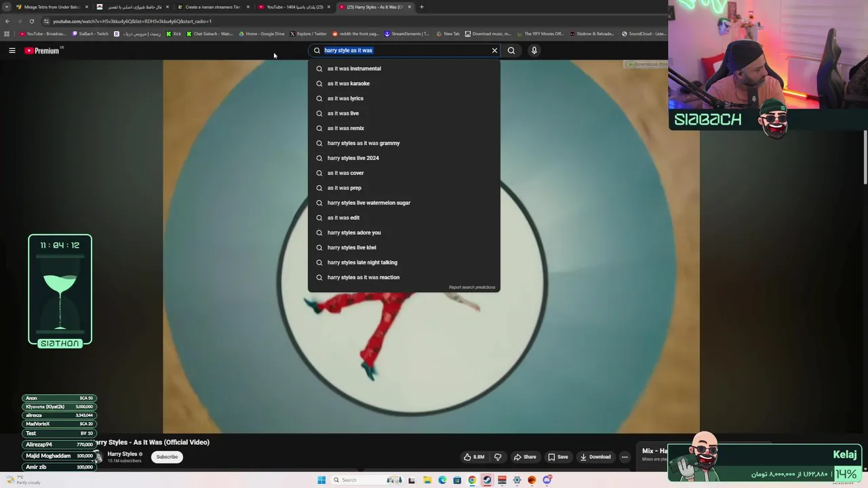868x488 pixels.
Task: Open the StreamElements bookmark
Action: [x=407, y=34]
